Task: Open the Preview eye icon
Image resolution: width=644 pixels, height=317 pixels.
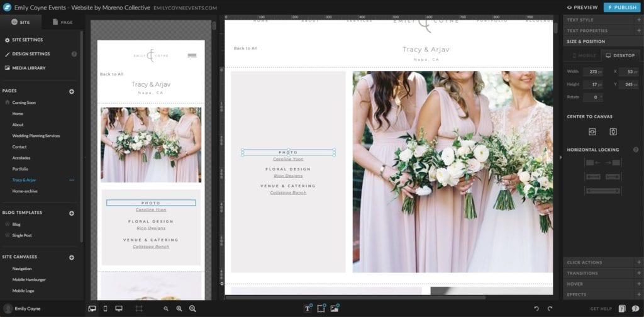Action: [x=569, y=8]
